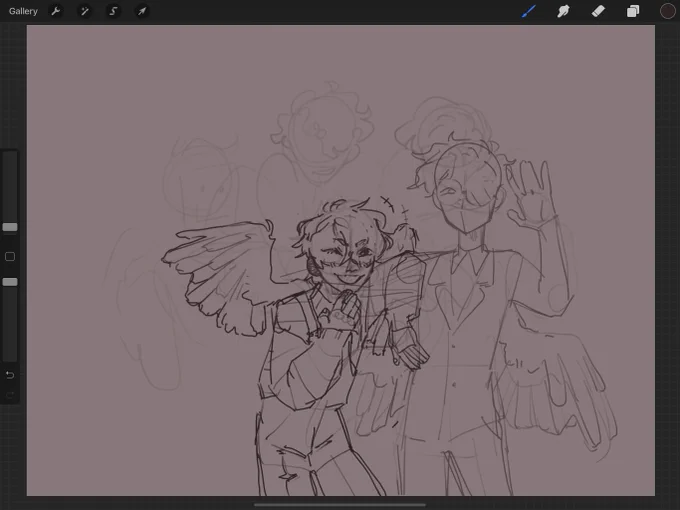Viewport: 680px width, 510px height.
Task: Select the Smudge tool
Action: 563,11
